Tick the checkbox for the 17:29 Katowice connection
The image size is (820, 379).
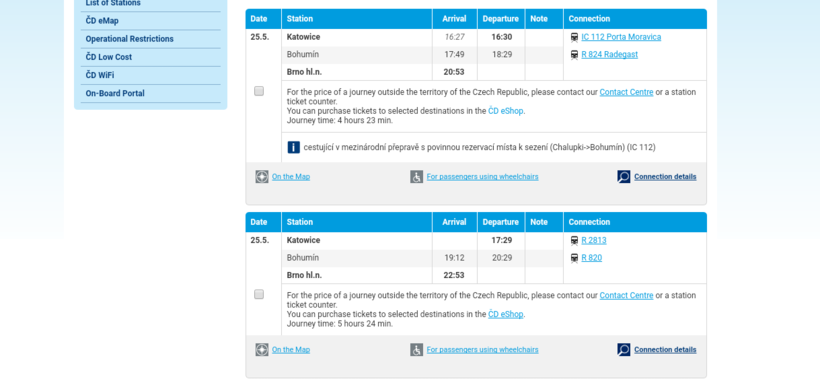[x=259, y=294]
